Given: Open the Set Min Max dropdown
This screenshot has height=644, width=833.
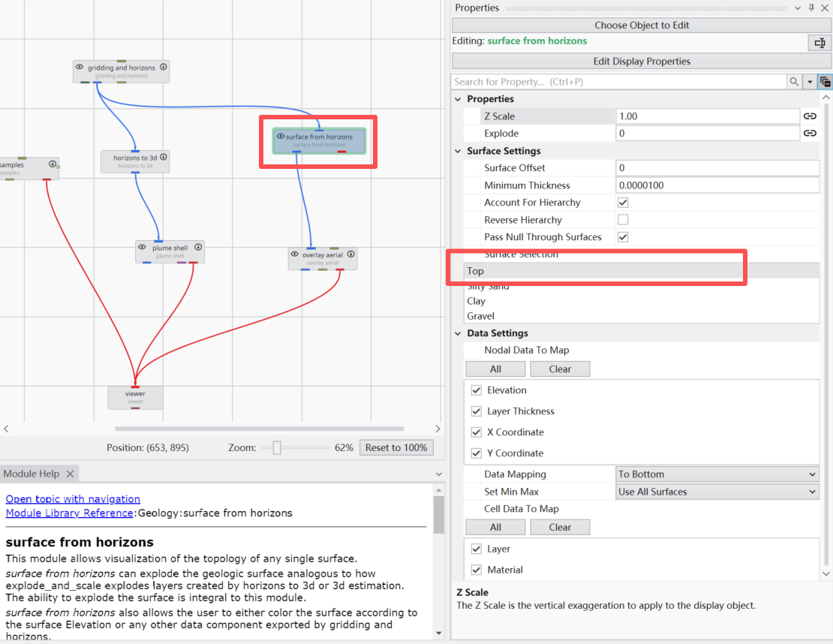Looking at the screenshot, I should tap(716, 492).
